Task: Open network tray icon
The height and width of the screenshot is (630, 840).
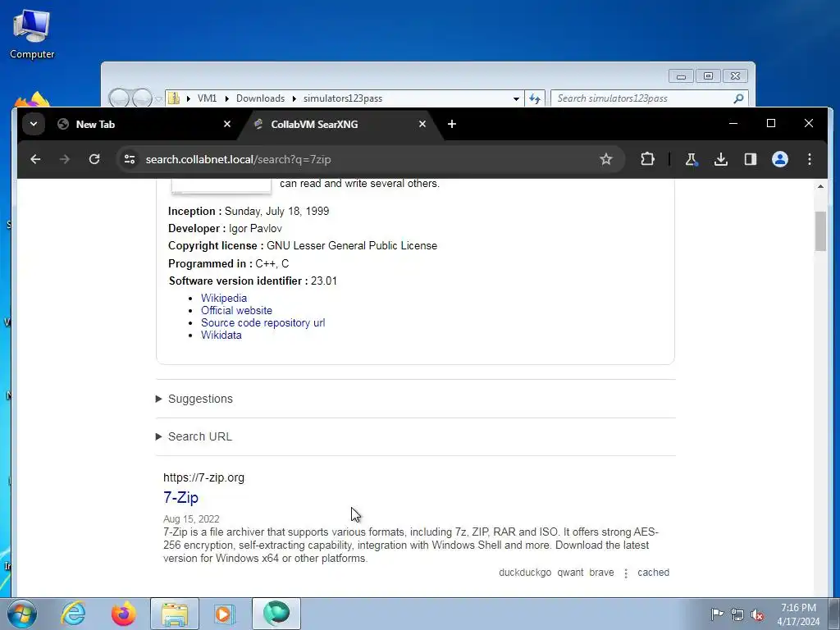Action: (737, 614)
